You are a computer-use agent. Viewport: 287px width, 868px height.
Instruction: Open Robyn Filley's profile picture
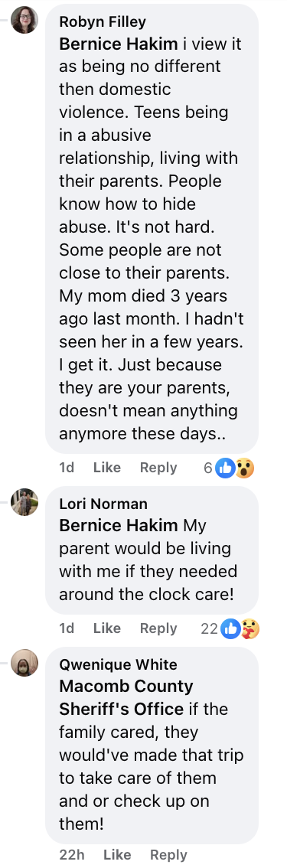pyautogui.click(x=24, y=20)
